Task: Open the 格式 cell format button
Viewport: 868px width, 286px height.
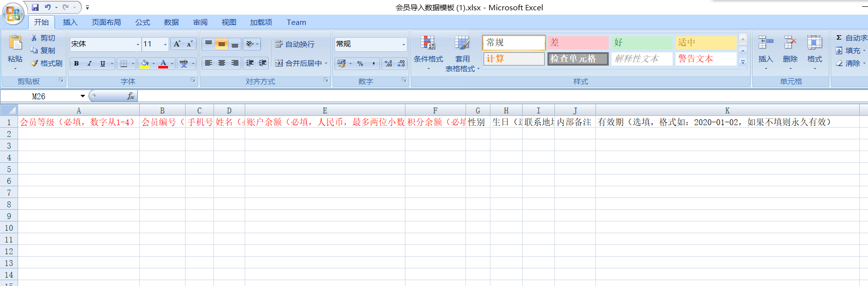Action: 814,52
